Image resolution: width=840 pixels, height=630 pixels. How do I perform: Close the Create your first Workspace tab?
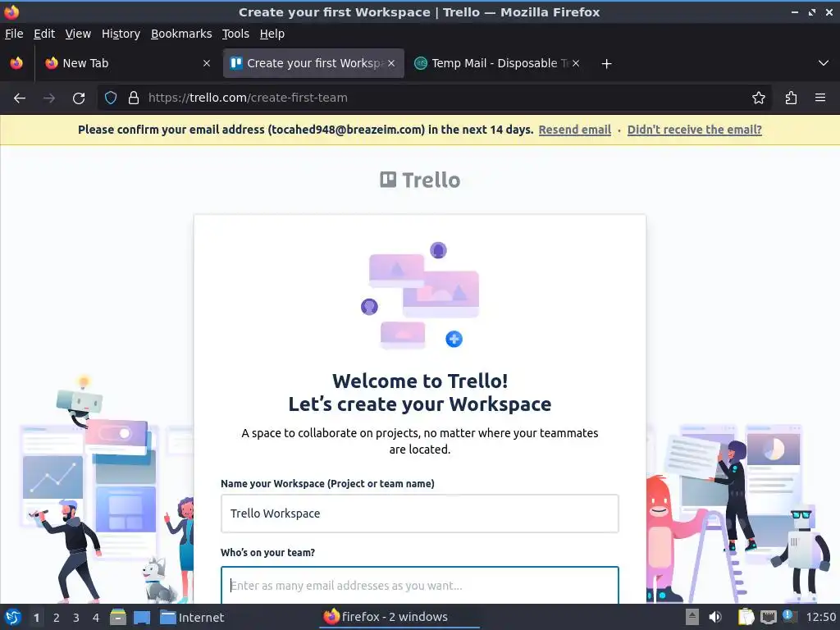coord(391,63)
